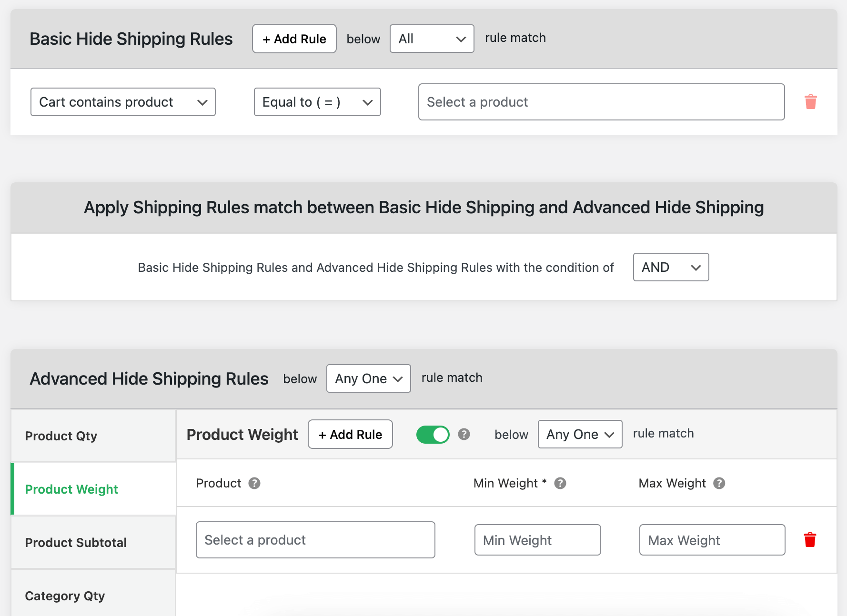The image size is (847, 616).
Task: Open help icon beside Product column header
Action: pos(254,483)
